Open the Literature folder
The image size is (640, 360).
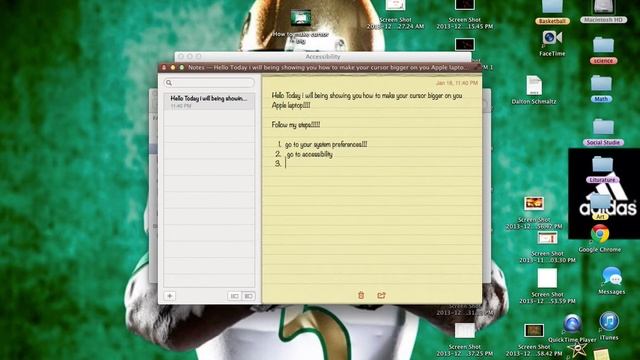602,169
